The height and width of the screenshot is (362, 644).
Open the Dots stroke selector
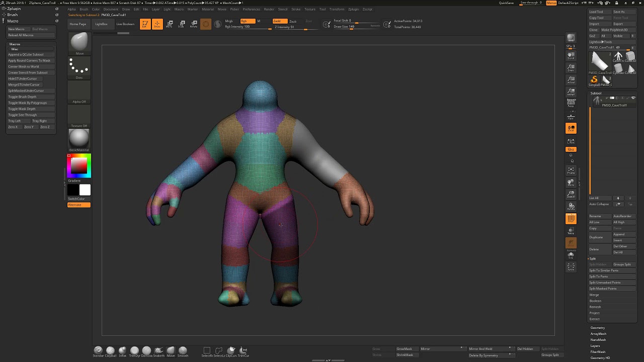[79, 68]
